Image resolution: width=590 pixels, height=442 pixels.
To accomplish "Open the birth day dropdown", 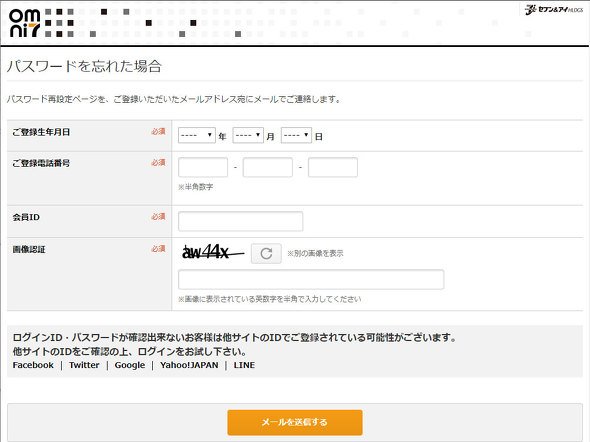I will (297, 135).
